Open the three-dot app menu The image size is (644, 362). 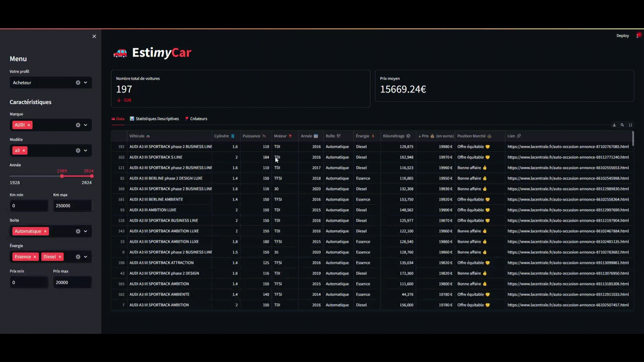click(637, 36)
